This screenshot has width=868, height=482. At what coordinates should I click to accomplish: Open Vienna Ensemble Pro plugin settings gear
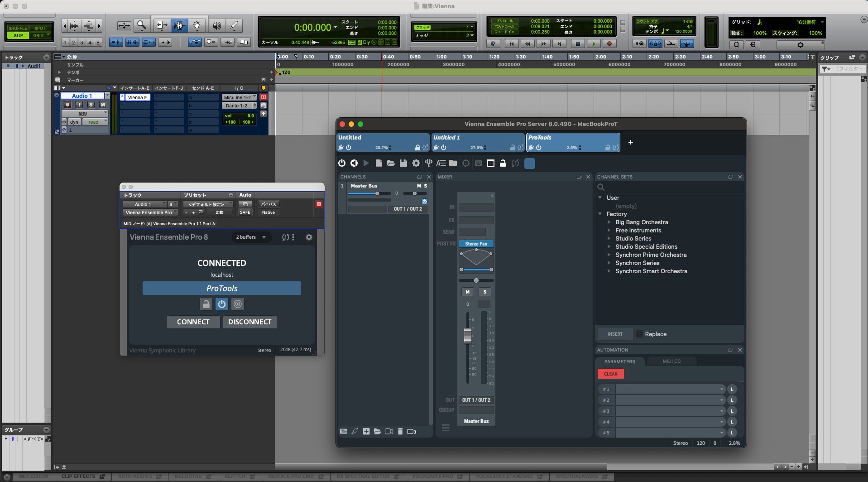point(309,237)
